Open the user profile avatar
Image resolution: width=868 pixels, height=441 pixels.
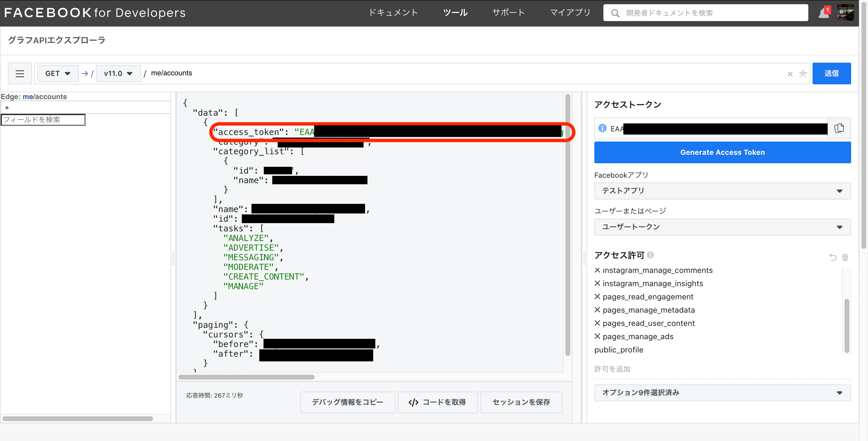tap(845, 12)
